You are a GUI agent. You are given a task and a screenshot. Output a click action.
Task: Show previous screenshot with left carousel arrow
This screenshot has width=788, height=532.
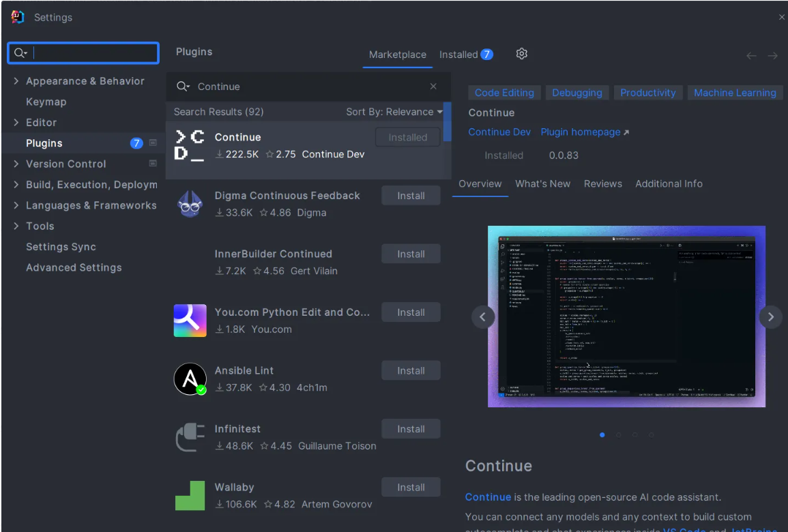coord(483,317)
